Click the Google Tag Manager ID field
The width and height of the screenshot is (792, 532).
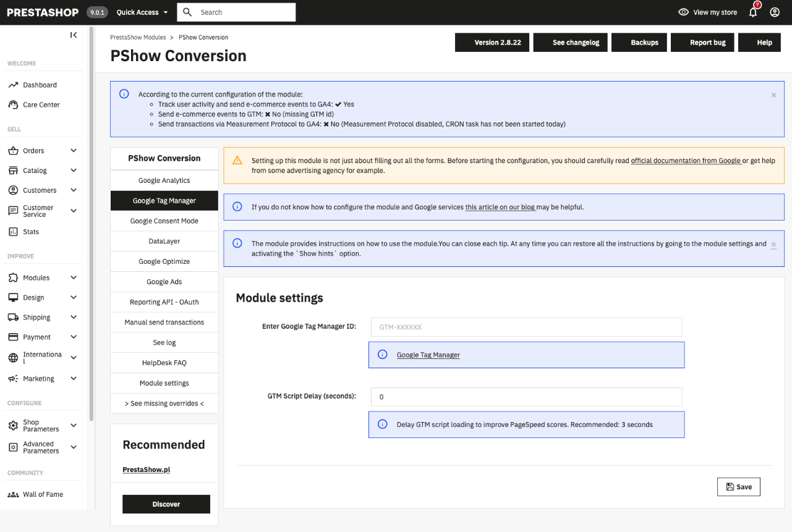pyautogui.click(x=526, y=327)
